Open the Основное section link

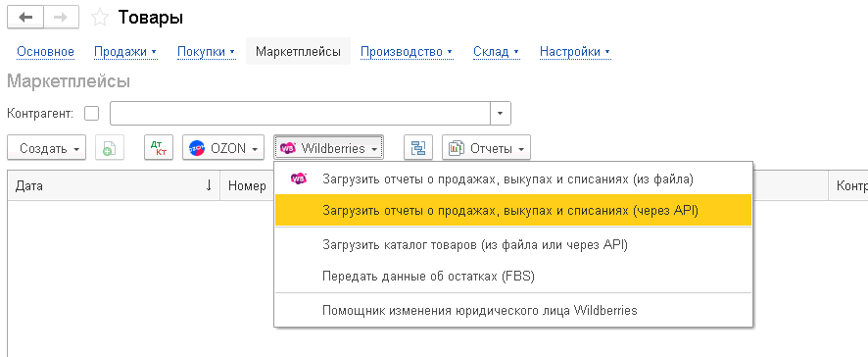coord(45,52)
